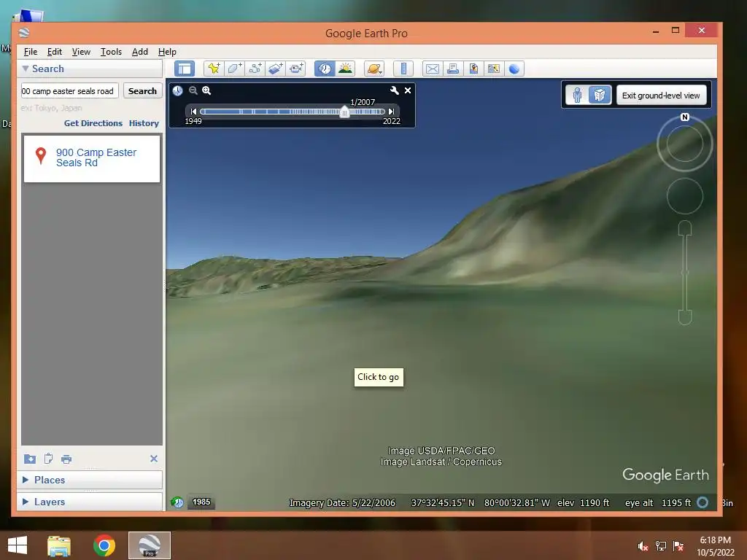Click the status bar historical clock icon
The width and height of the screenshot is (747, 560).
tap(177, 502)
